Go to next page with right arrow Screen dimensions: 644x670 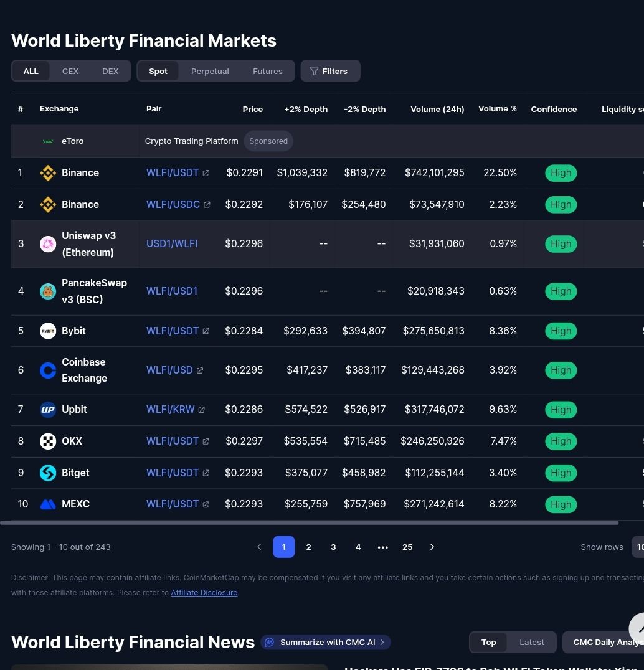pos(432,547)
